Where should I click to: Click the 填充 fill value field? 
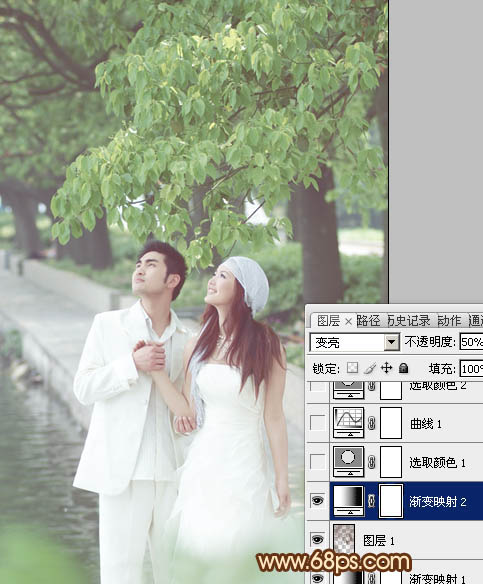click(x=471, y=368)
